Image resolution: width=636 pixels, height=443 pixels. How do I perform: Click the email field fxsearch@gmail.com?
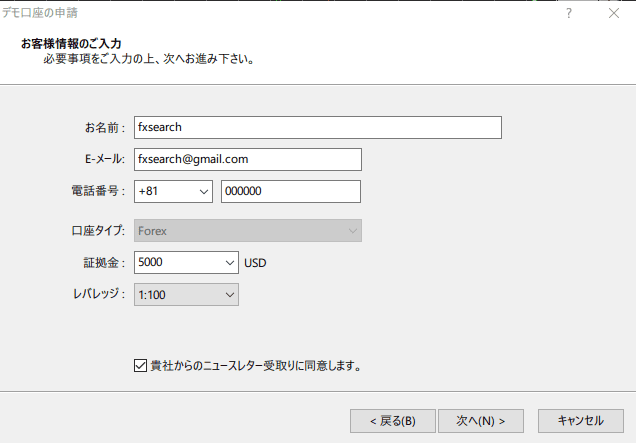coord(248,159)
